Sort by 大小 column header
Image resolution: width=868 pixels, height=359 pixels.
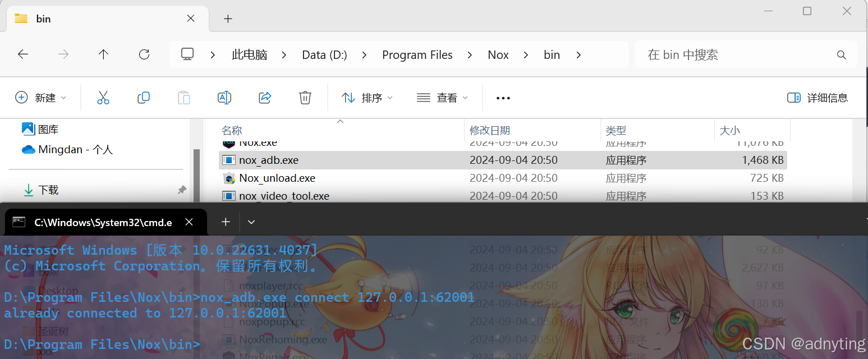[729, 131]
